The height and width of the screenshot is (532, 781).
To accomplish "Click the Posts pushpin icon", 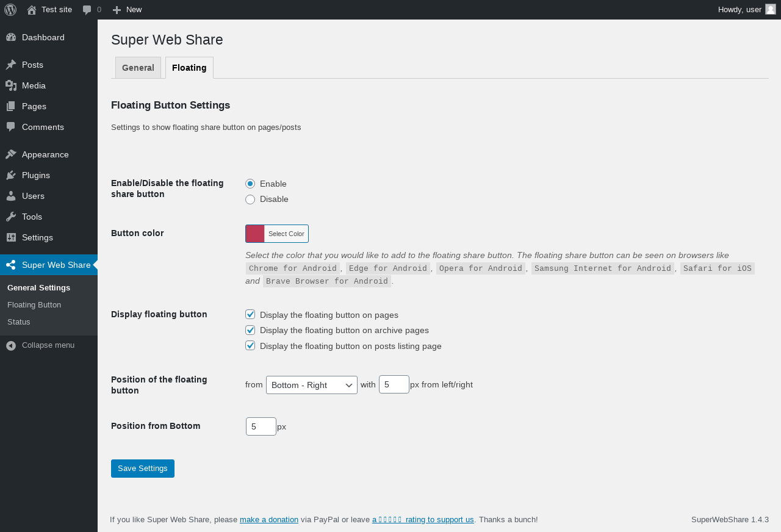I will [x=11, y=65].
